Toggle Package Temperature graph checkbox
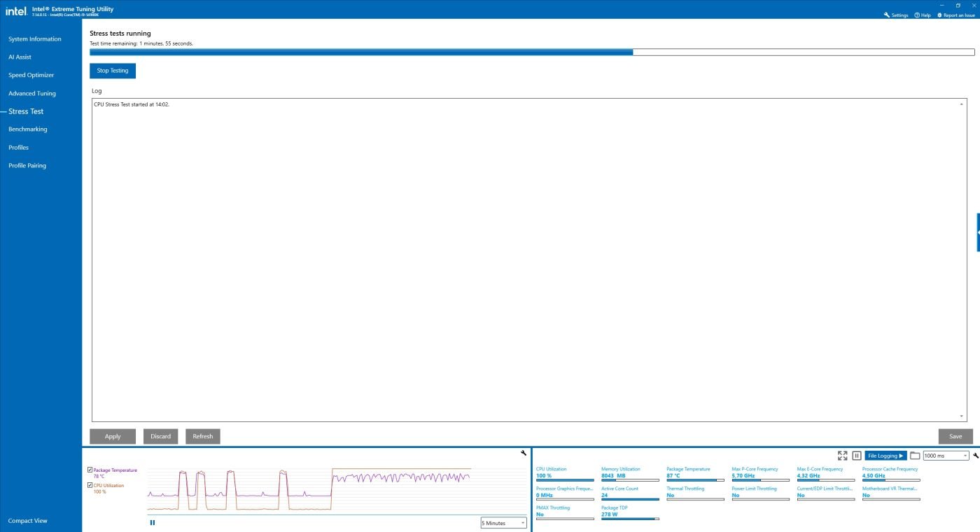Screen dimensions: 980x532 pyautogui.click(x=90, y=470)
